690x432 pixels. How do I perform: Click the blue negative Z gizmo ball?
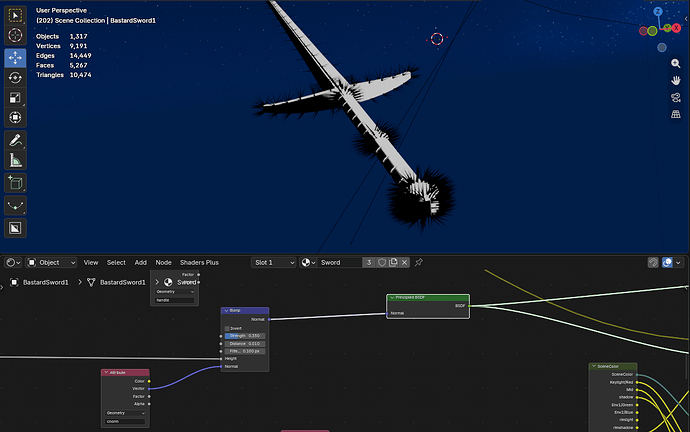point(662,48)
